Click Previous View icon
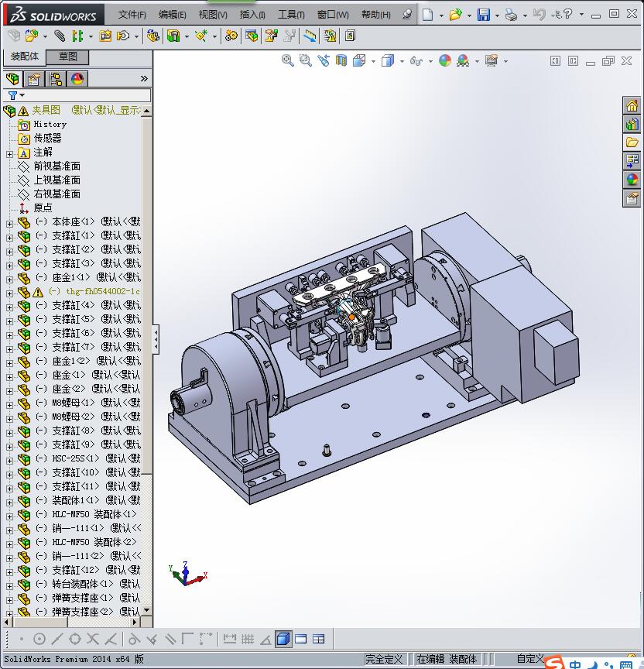 click(324, 61)
